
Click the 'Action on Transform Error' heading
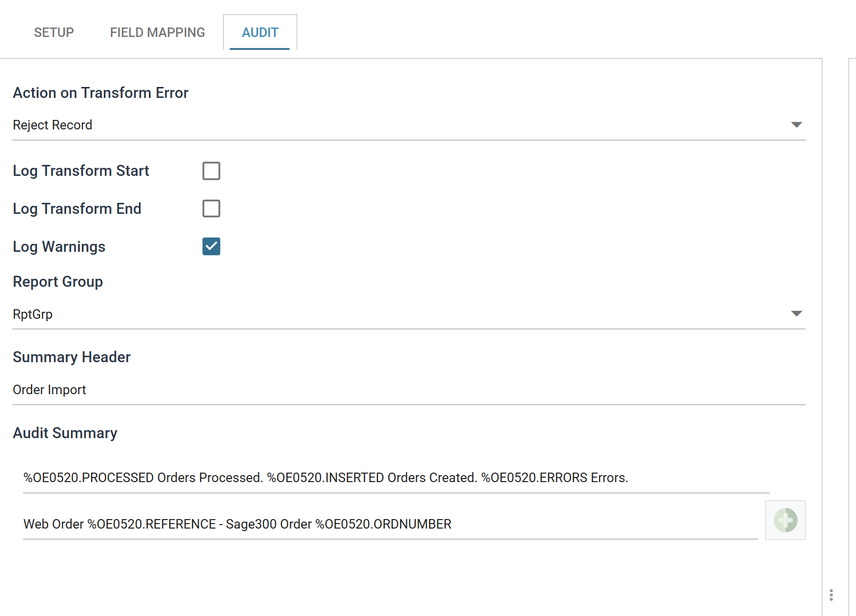tap(100, 93)
